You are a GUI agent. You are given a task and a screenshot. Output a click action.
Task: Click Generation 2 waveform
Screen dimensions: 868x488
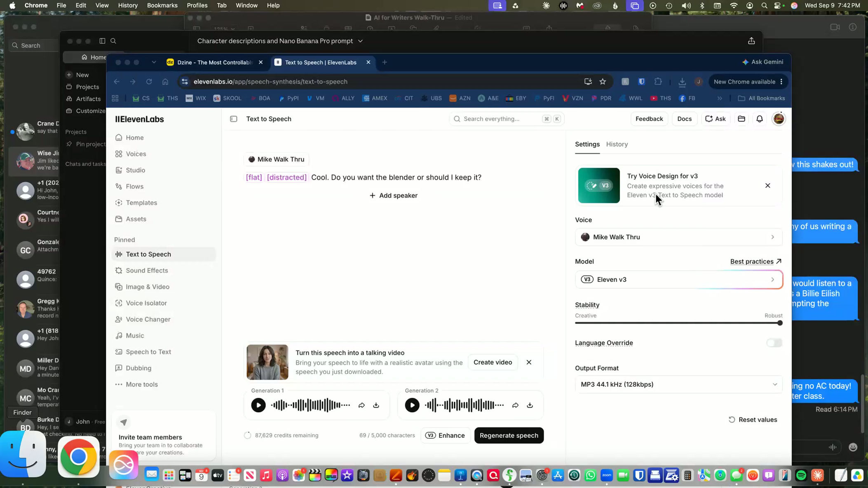click(464, 405)
